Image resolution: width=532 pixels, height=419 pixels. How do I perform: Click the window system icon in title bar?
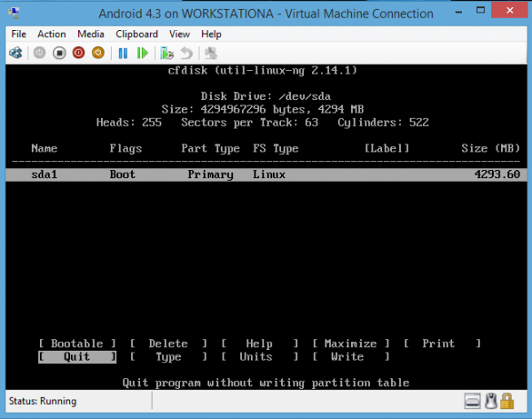tap(14, 13)
